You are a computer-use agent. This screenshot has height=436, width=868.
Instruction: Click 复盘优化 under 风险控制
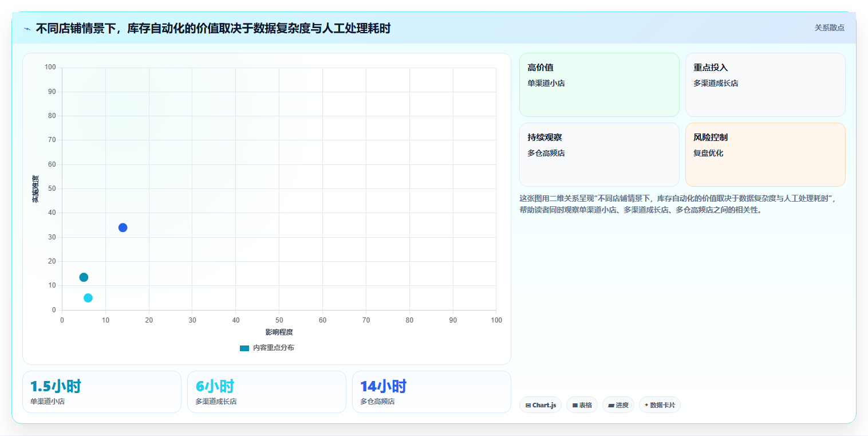[x=708, y=153]
